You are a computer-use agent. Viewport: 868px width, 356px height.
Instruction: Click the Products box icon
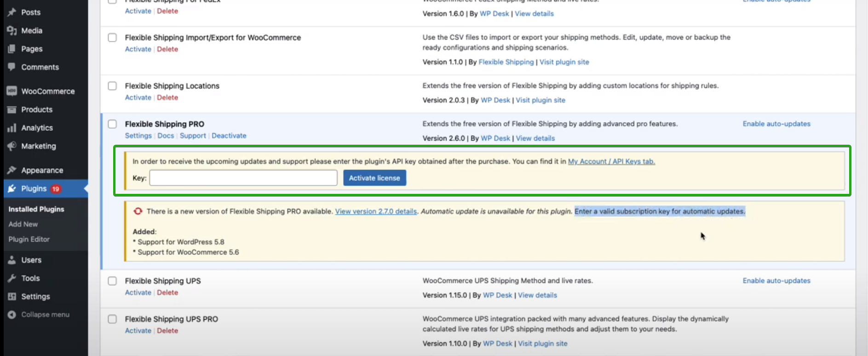coord(12,110)
